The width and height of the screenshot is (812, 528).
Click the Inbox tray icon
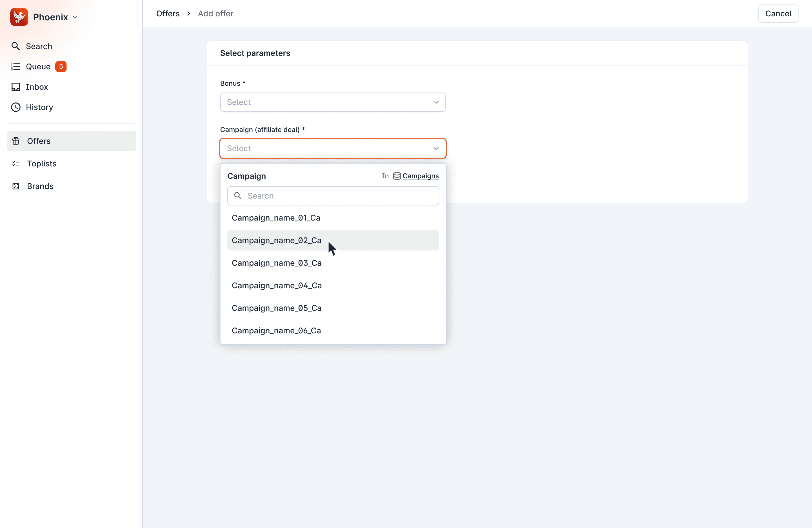(x=15, y=87)
